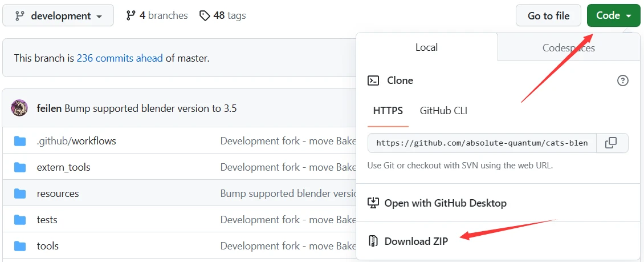Click the .github folder icon
The image size is (644, 262).
pyautogui.click(x=20, y=141)
